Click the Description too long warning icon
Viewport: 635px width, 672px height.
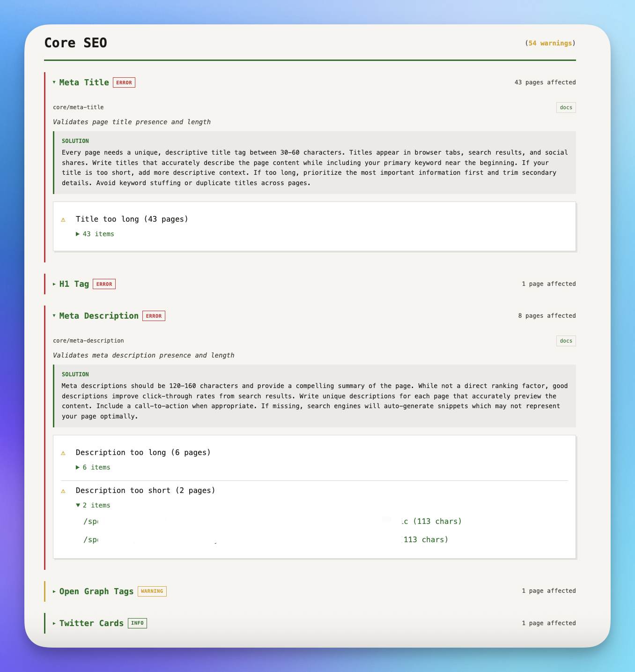pos(63,453)
